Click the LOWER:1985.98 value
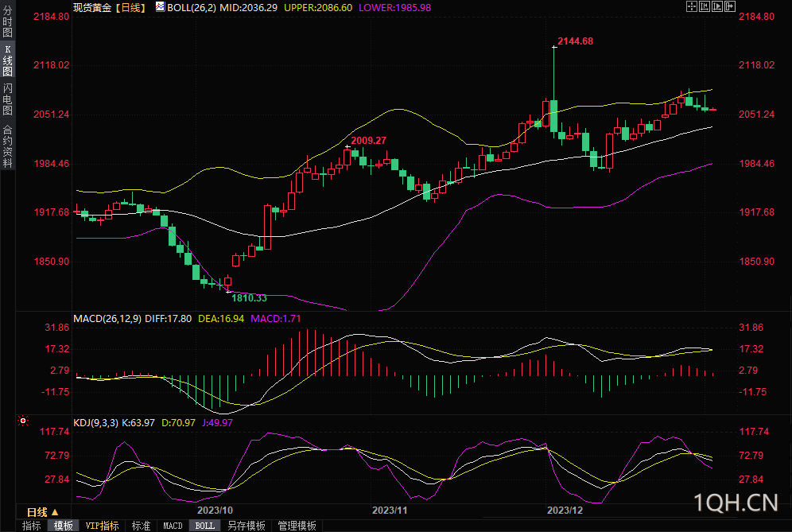Image resolution: width=792 pixels, height=532 pixels. coord(395,8)
